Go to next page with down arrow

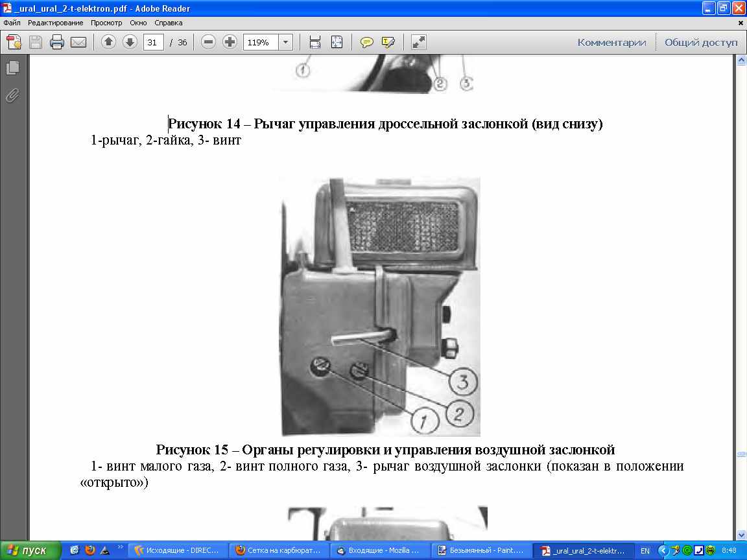click(x=130, y=43)
